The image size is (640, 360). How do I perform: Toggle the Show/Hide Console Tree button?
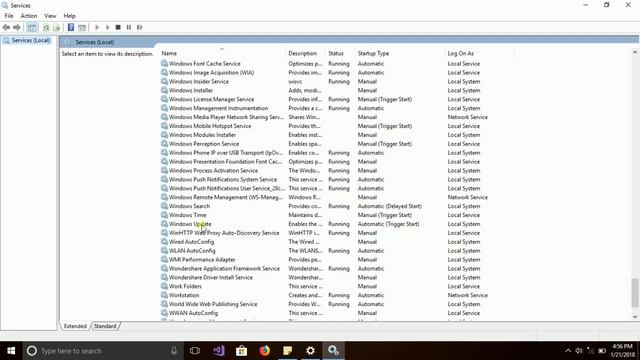point(32,27)
